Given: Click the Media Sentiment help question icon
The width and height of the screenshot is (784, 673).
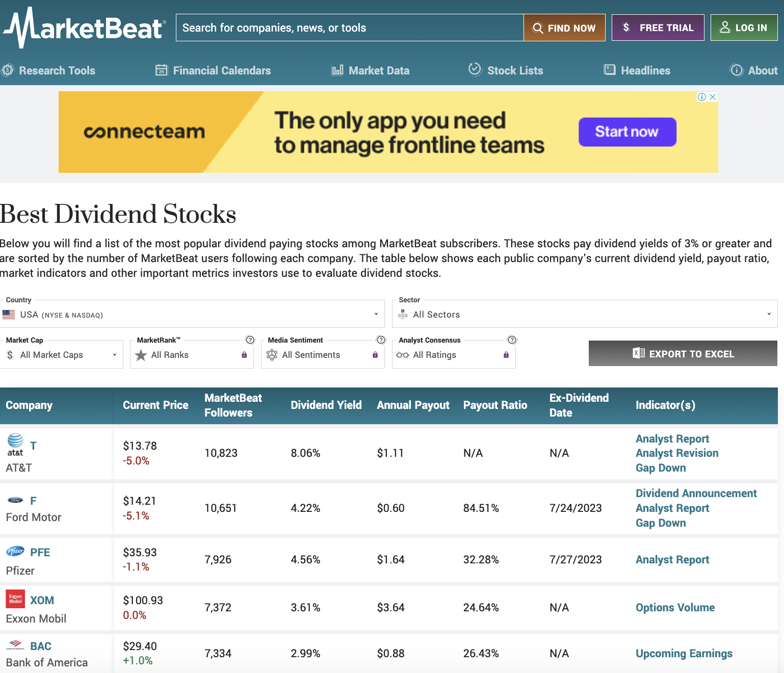Looking at the screenshot, I should (381, 340).
